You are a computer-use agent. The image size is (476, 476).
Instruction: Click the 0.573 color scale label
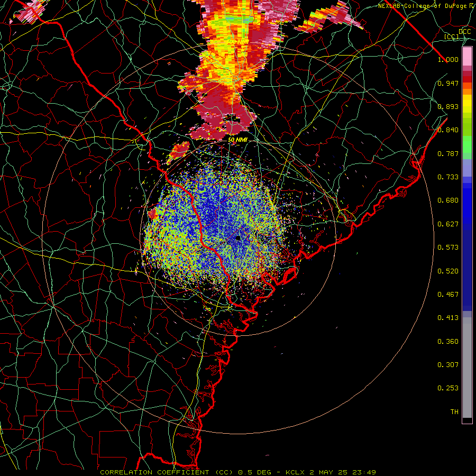[x=448, y=248]
